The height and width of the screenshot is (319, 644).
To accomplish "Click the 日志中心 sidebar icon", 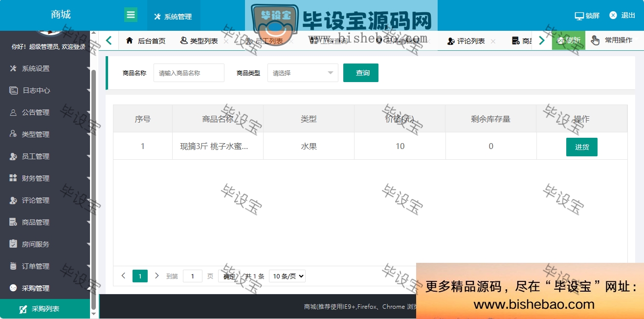I will 14,90.
